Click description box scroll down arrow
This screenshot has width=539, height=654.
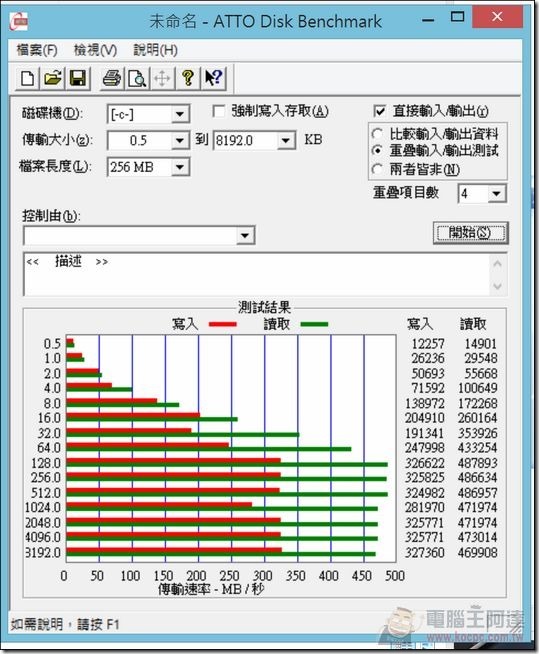tap(497, 286)
